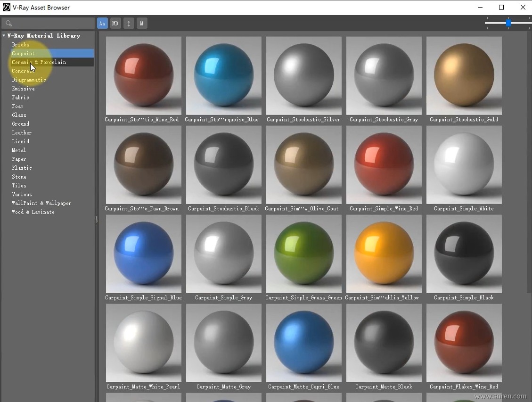Select the Carpaint_Simple_Black material thumbnail

(x=464, y=254)
